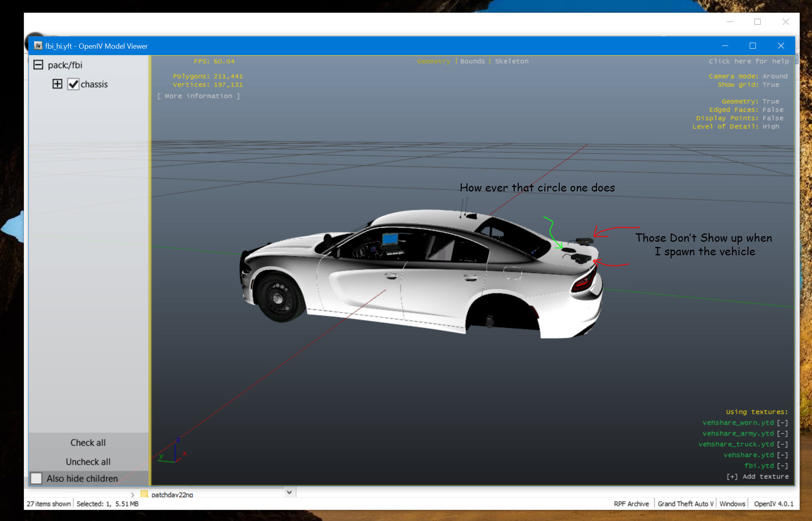Click the Uncheck all button
Viewport: 812px width, 521px height.
tap(88, 462)
